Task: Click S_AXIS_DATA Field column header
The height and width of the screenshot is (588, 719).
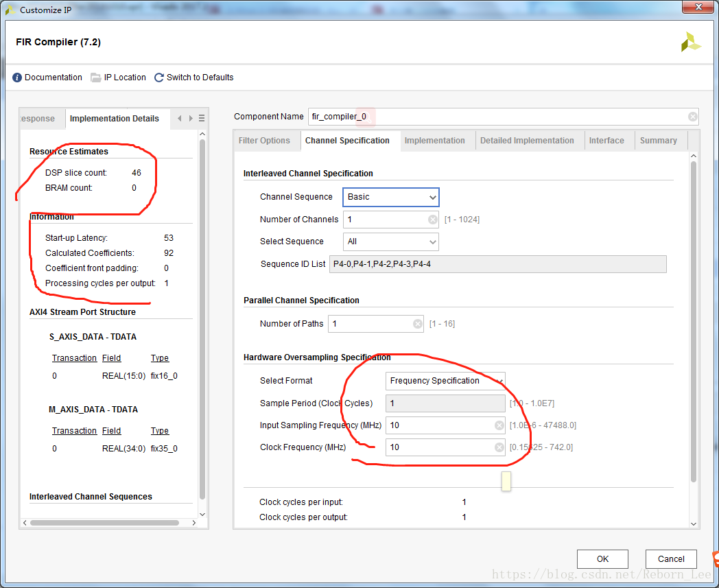Action: pos(111,358)
